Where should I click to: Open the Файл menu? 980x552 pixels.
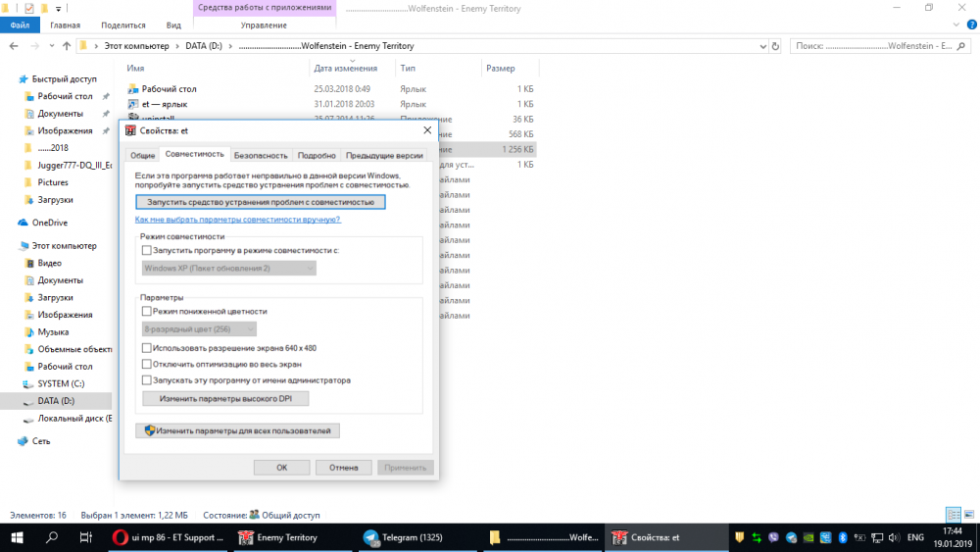click(x=20, y=25)
